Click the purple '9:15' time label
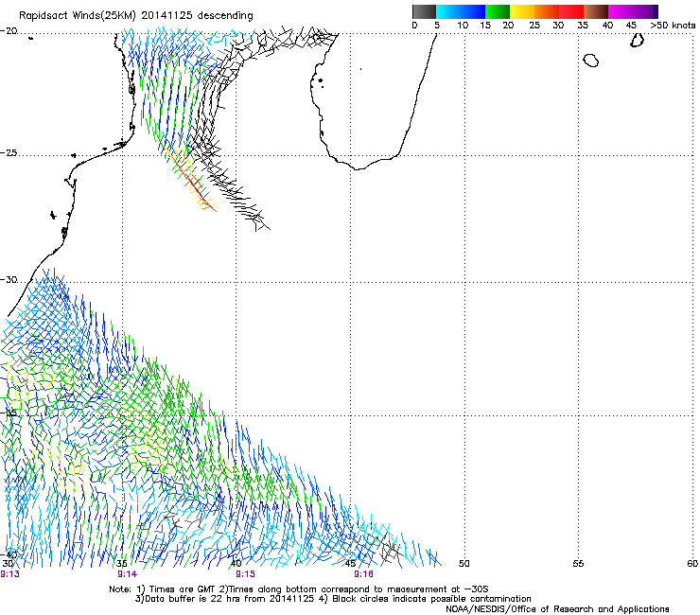 [x=246, y=574]
